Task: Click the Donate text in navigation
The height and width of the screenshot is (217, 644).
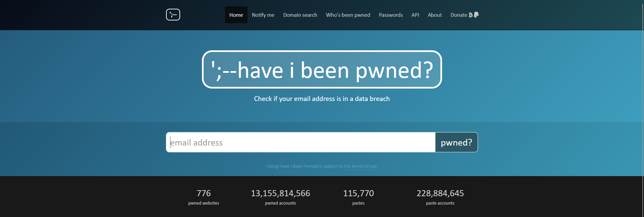Action: (x=459, y=15)
